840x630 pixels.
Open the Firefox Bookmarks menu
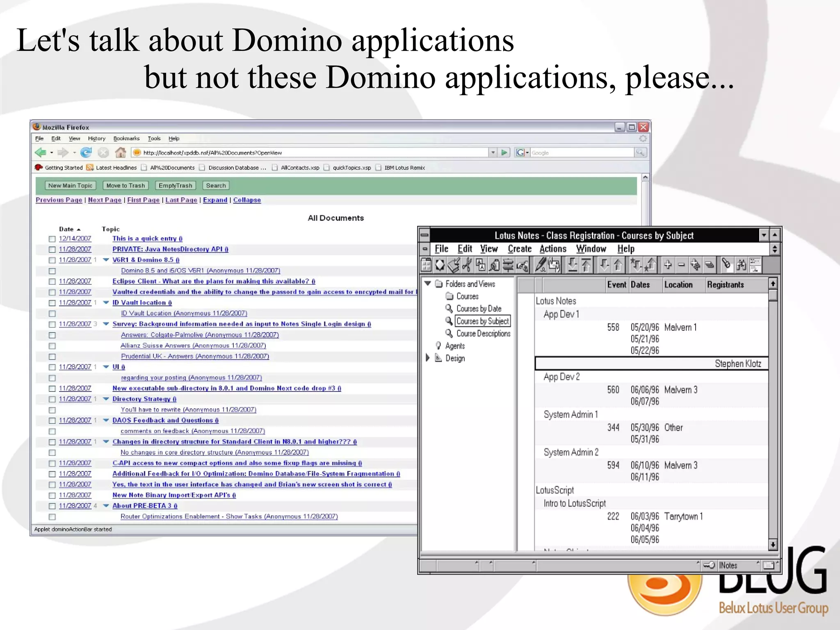[x=126, y=139]
